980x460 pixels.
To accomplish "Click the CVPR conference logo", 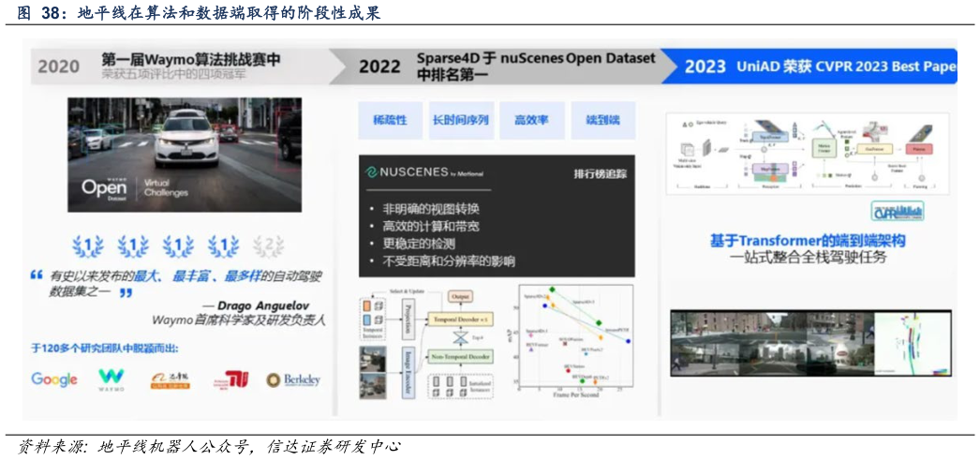I will pyautogui.click(x=897, y=211).
